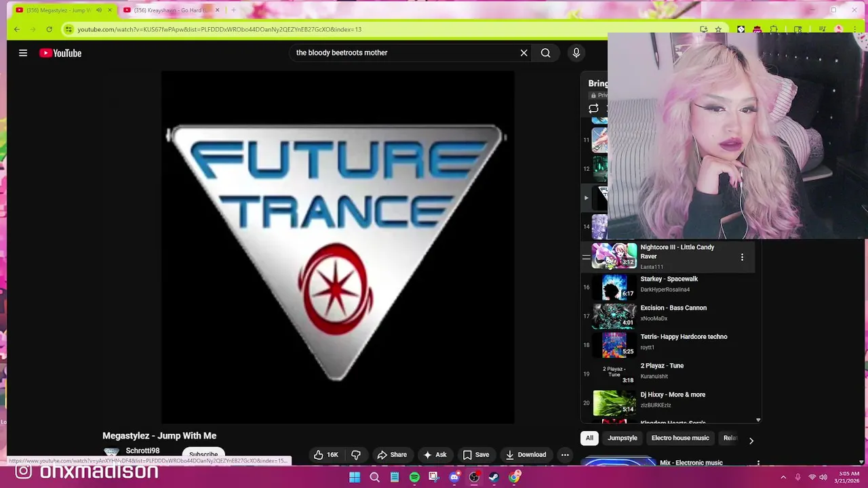The image size is (868, 488).
Task: Click the address bar URL
Action: coord(219,29)
